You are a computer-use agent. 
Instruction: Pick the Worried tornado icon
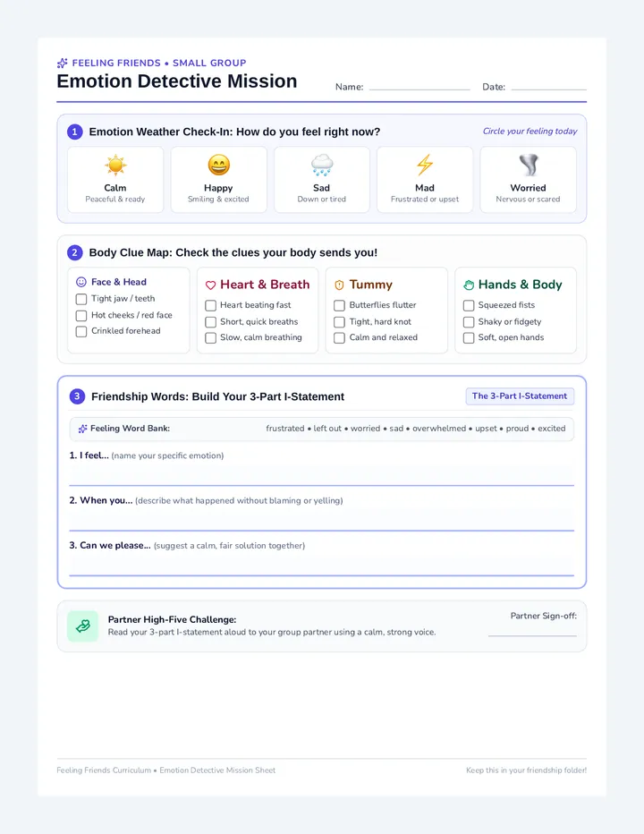tap(528, 166)
